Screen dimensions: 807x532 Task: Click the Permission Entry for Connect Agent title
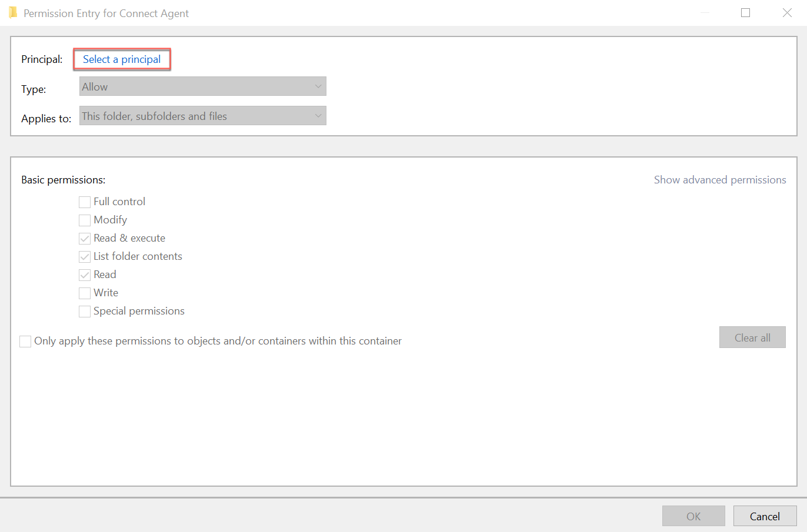click(x=106, y=13)
